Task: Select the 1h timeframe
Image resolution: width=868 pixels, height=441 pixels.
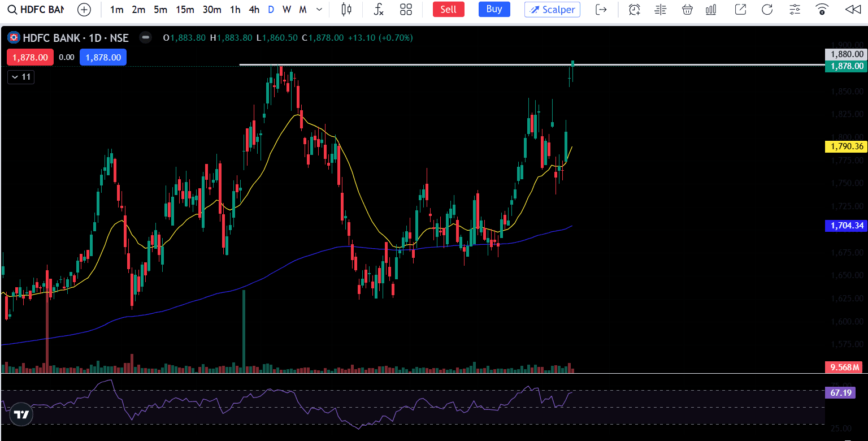Action: (235, 10)
